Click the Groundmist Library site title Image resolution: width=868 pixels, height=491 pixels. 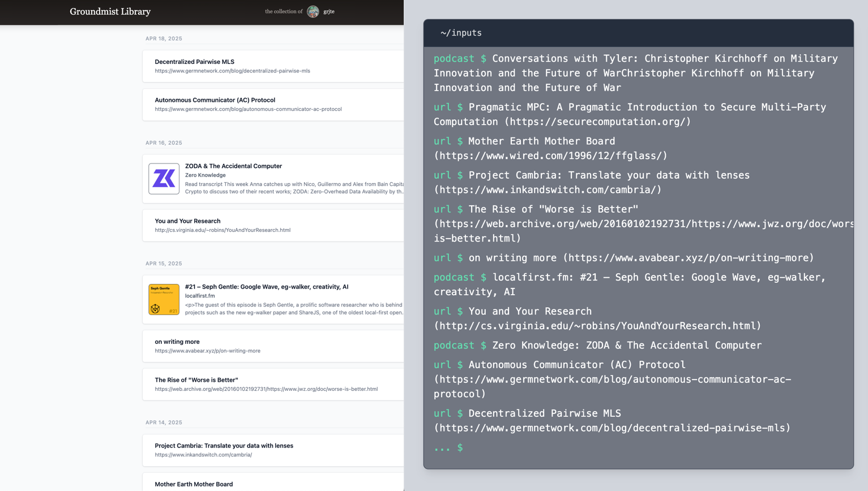point(110,11)
